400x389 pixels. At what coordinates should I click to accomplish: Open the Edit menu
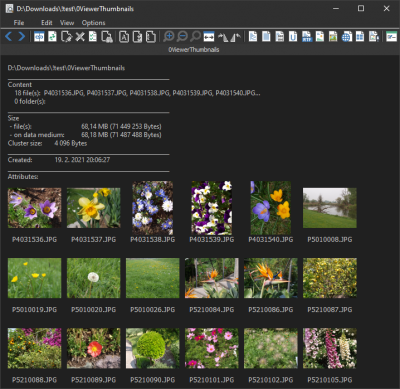(47, 23)
